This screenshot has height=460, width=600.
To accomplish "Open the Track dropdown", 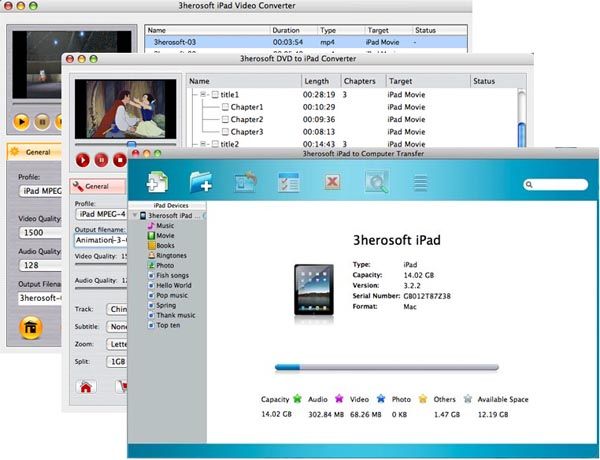I will tap(117, 309).
